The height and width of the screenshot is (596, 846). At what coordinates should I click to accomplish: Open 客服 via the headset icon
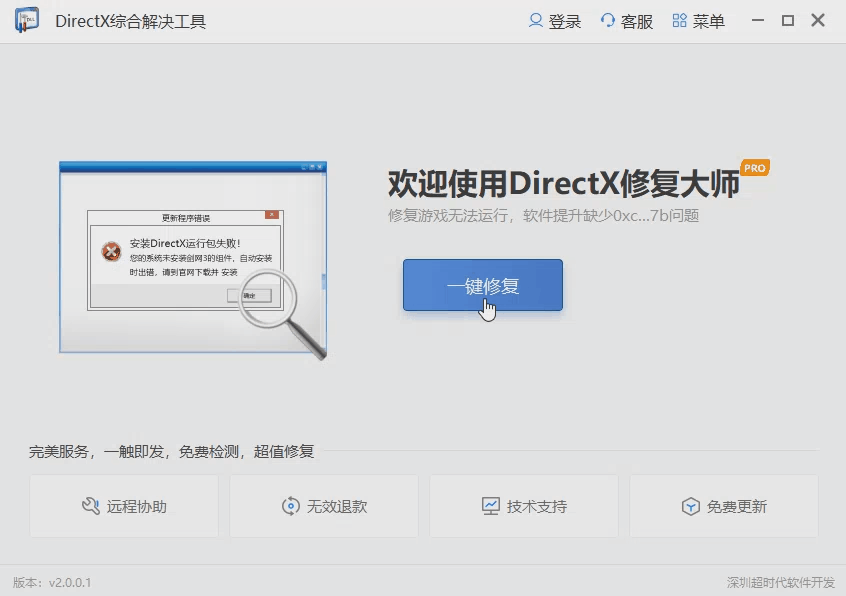608,21
